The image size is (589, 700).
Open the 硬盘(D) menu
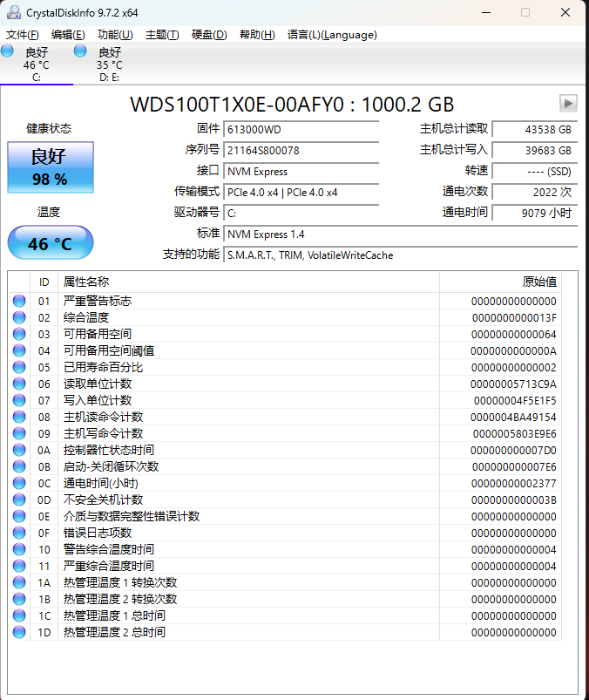(x=209, y=35)
